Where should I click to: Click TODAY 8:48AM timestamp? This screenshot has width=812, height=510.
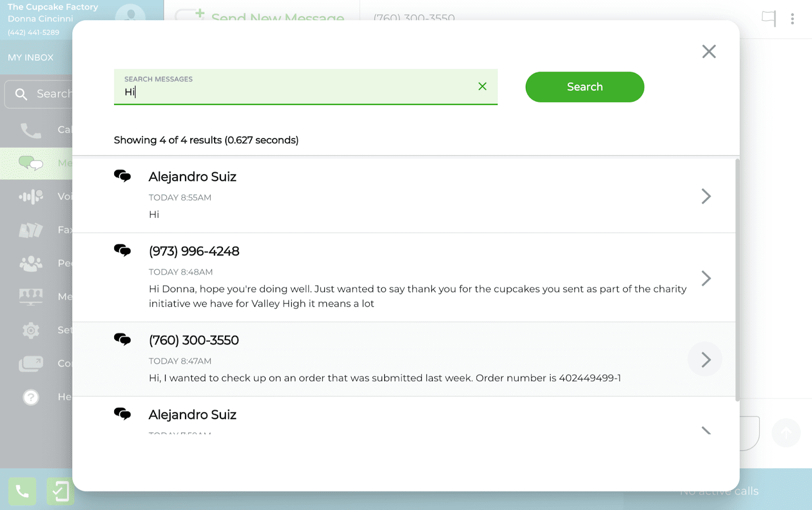tap(181, 272)
